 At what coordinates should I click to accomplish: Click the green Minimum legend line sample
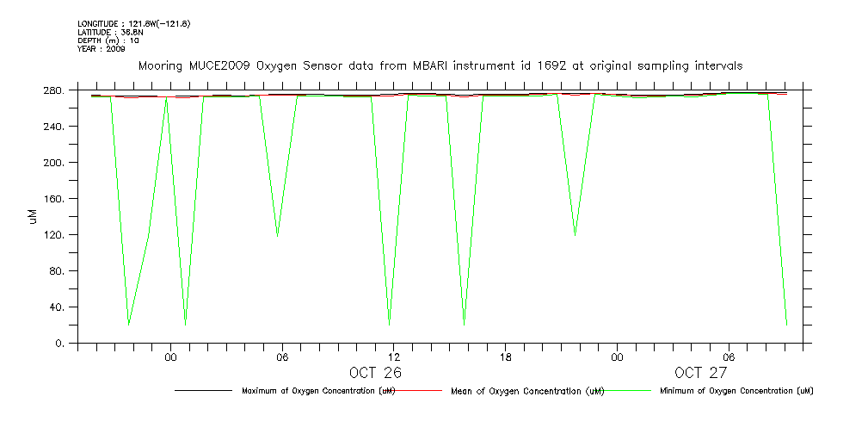click(626, 391)
